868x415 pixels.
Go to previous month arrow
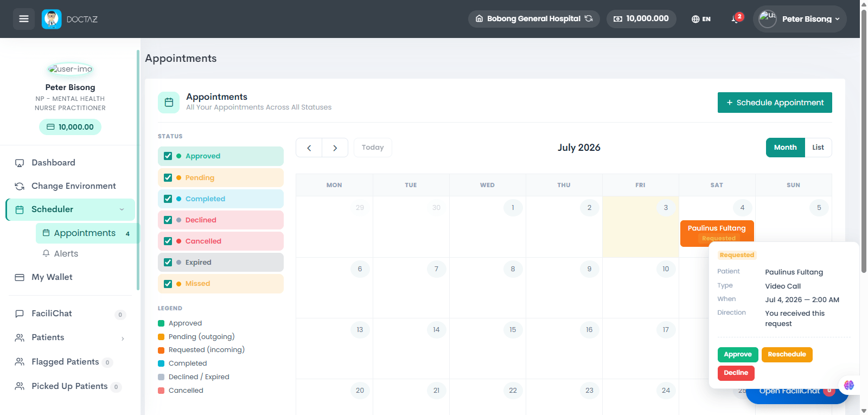click(x=309, y=148)
